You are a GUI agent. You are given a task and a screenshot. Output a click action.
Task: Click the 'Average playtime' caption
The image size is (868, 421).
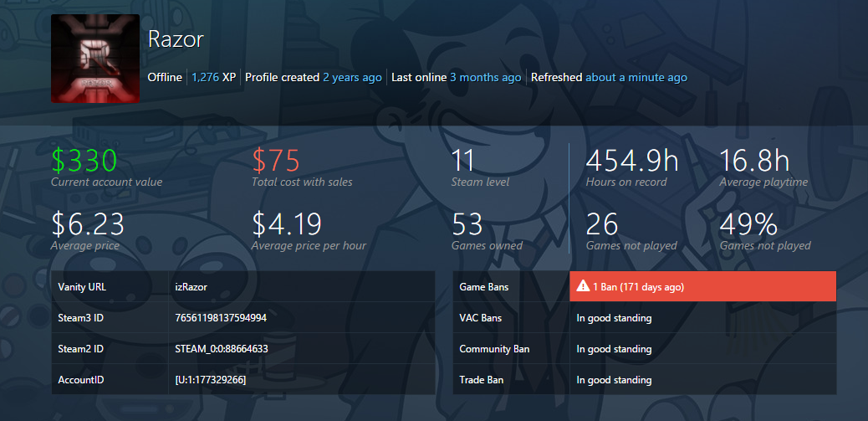763,182
